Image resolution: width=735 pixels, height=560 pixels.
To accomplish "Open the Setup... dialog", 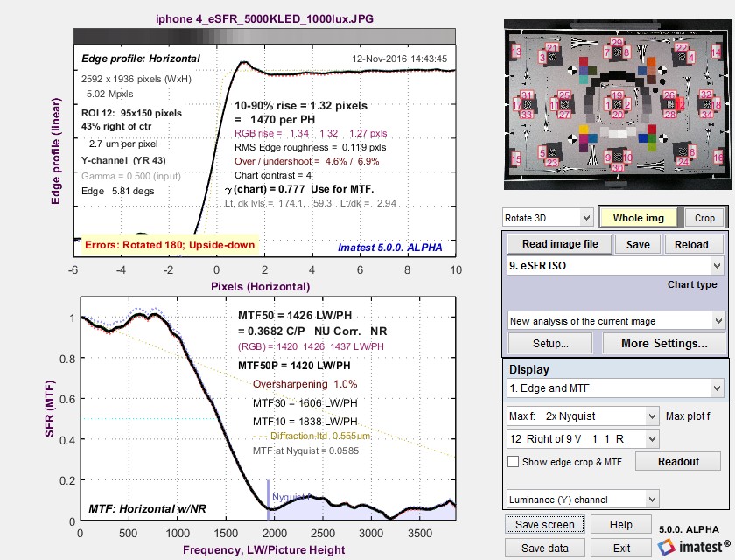I will click(x=550, y=344).
